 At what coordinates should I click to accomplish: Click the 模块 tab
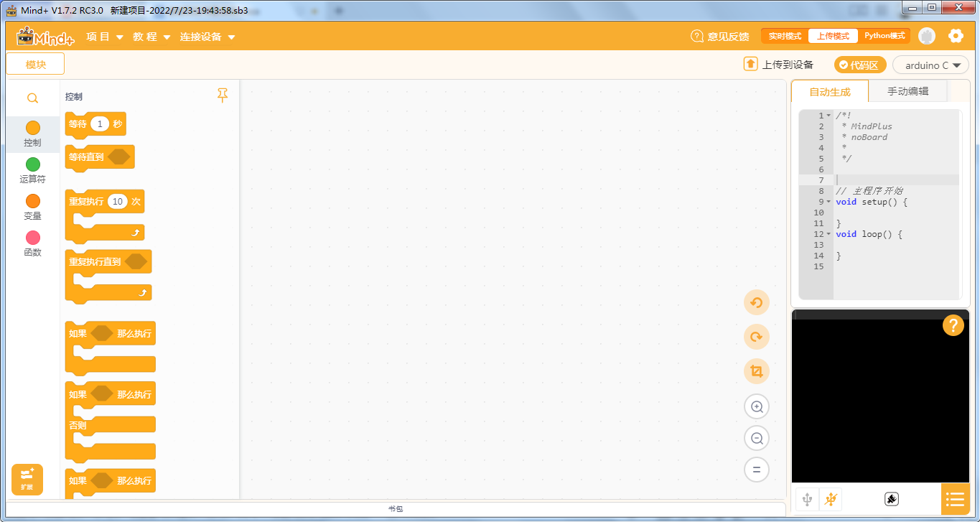pos(35,64)
